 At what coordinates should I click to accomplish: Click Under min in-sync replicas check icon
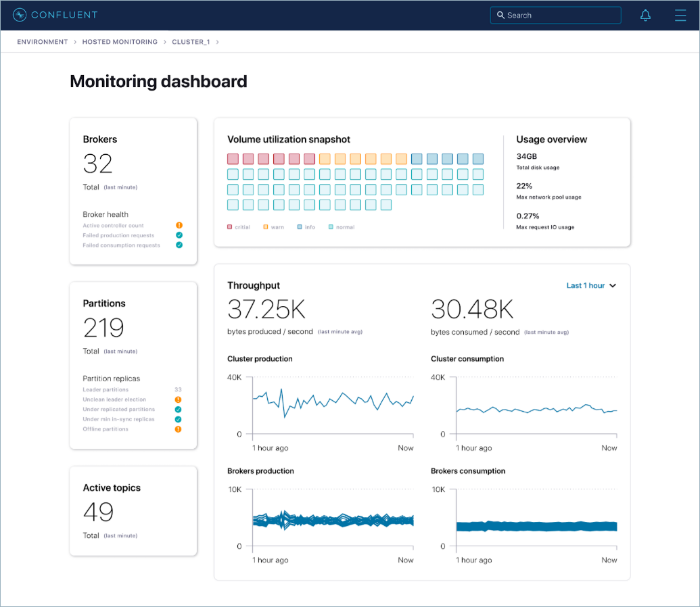tap(179, 419)
